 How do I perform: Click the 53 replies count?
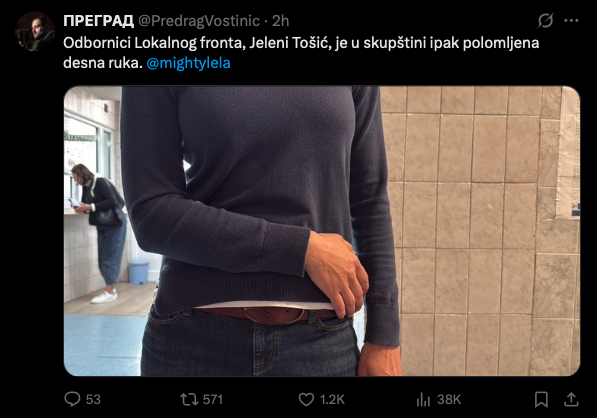click(93, 399)
